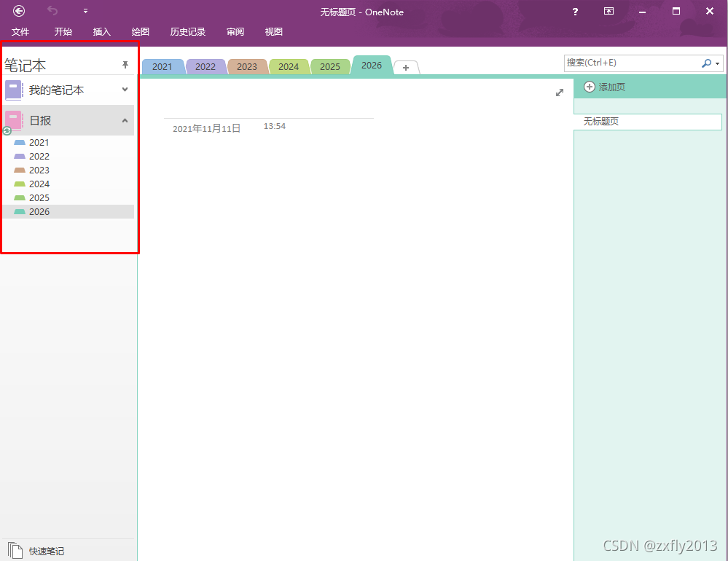This screenshot has height=561, width=728.
Task: Switch to the purple 2022 section tab
Action: point(206,67)
